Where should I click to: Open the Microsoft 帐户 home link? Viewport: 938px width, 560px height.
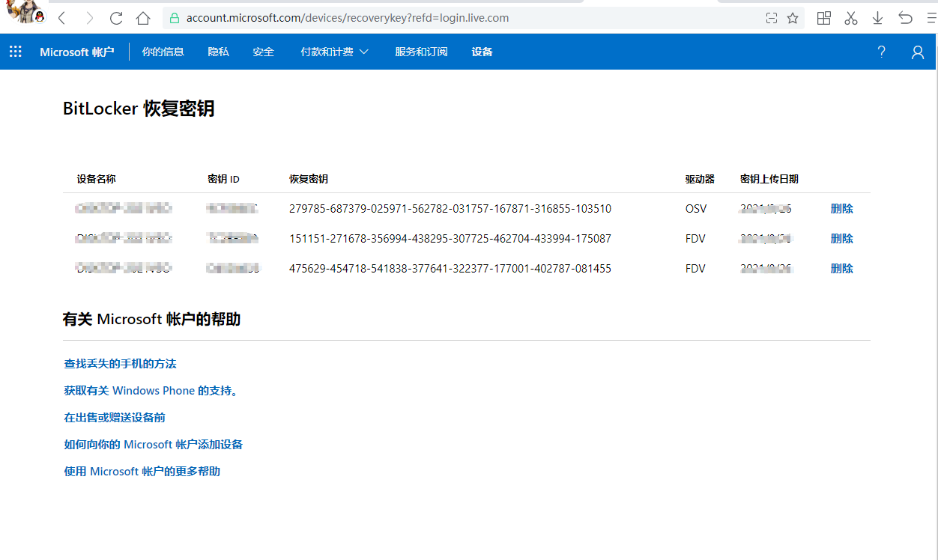[x=77, y=52]
